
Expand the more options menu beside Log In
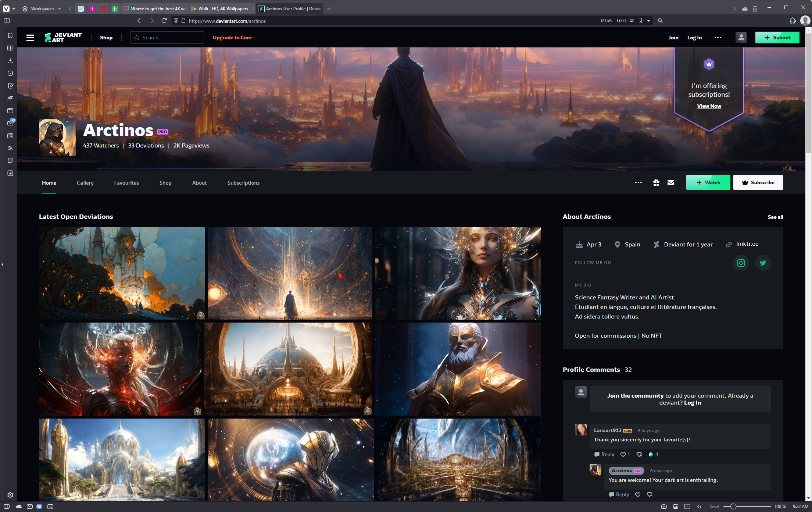[718, 38]
